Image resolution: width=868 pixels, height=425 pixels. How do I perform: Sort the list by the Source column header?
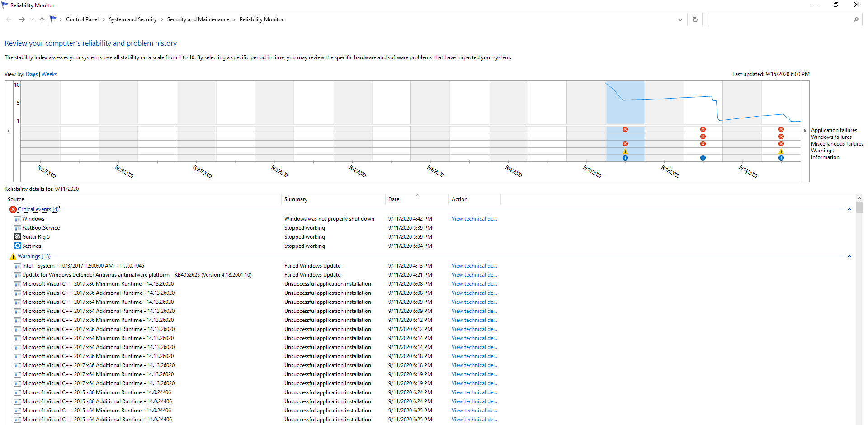[143, 199]
